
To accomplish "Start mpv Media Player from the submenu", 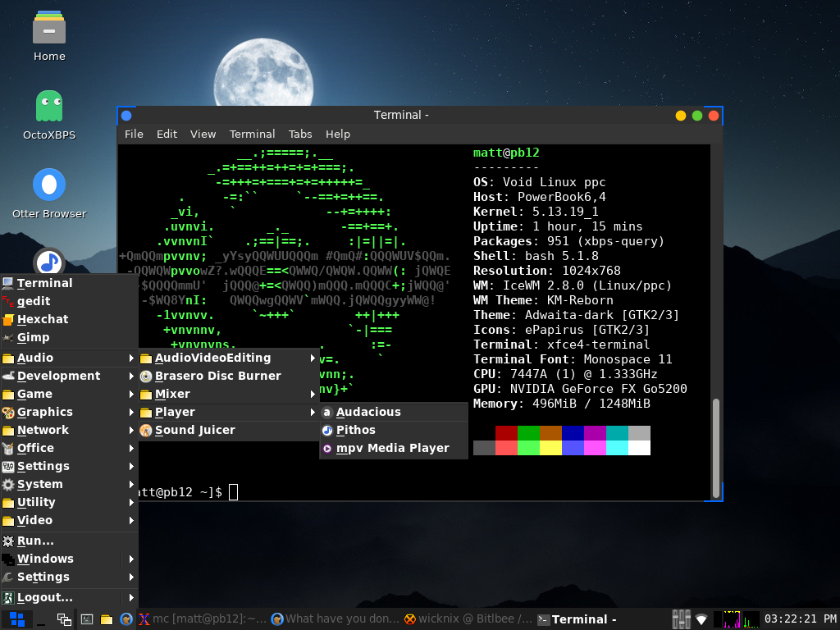I will tap(392, 448).
